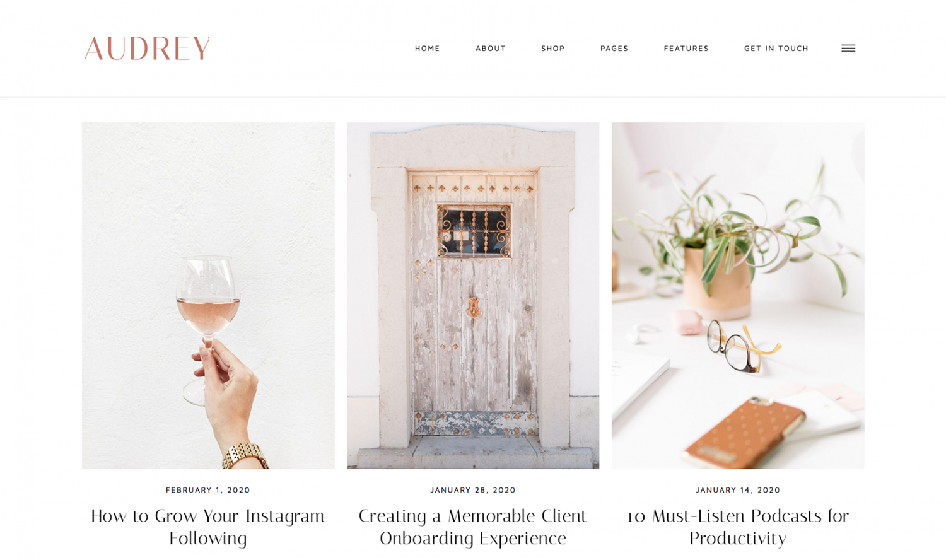The width and height of the screenshot is (946, 560).
Task: Click the barred window in the door photo
Action: pyautogui.click(x=474, y=231)
